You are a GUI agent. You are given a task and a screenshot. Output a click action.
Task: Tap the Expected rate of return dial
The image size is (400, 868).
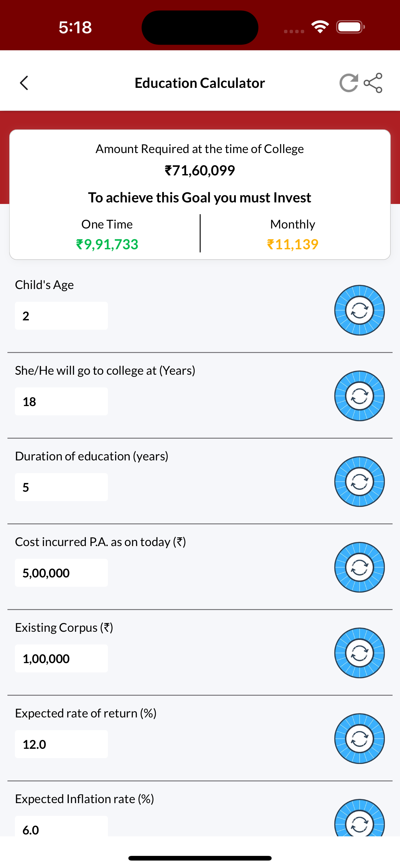(360, 739)
